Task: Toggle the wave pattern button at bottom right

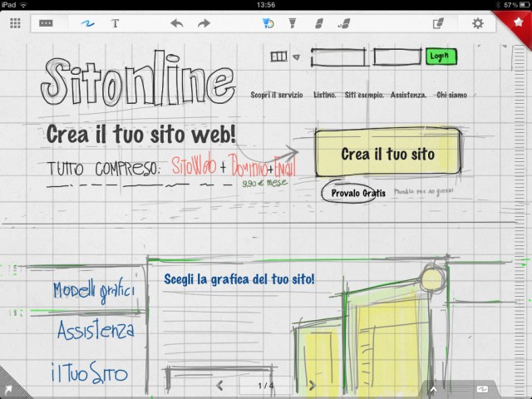Action: coord(481,388)
